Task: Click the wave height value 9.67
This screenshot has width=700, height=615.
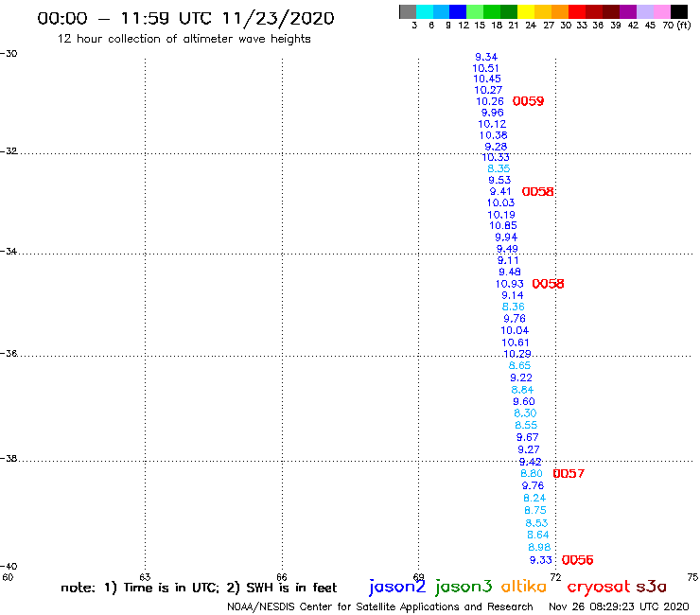Action: (x=528, y=437)
